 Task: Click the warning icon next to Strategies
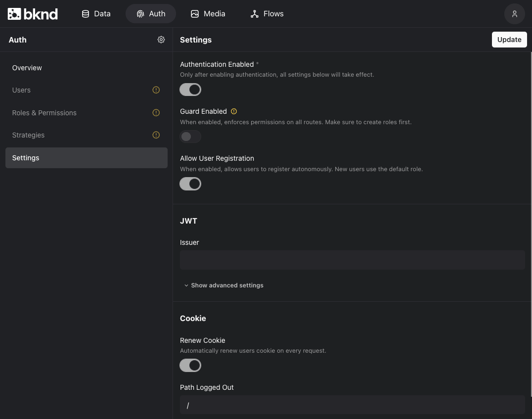click(156, 135)
